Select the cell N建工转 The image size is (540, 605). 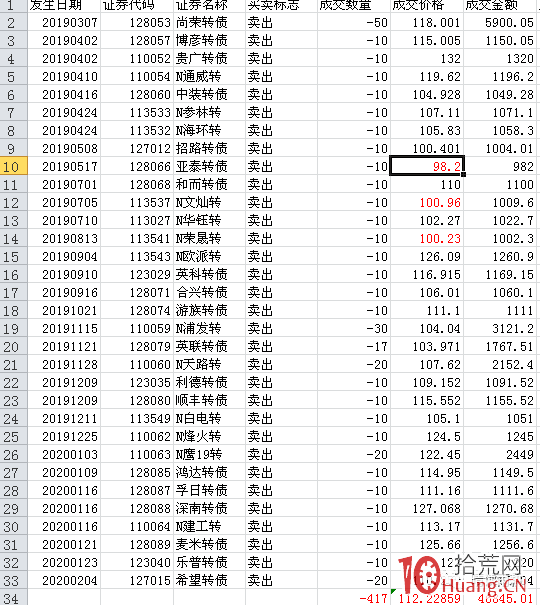pyautogui.click(x=209, y=527)
